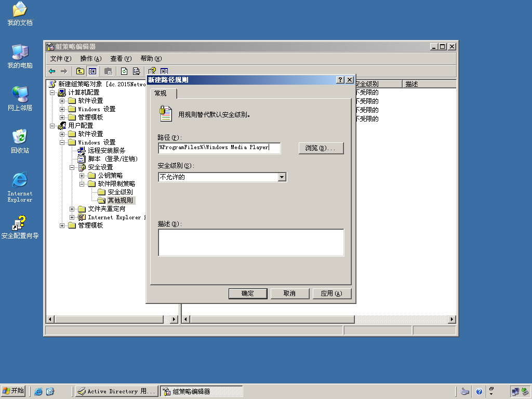Close the 新建路径规则 dialog
The image size is (532, 399).
click(x=350, y=79)
